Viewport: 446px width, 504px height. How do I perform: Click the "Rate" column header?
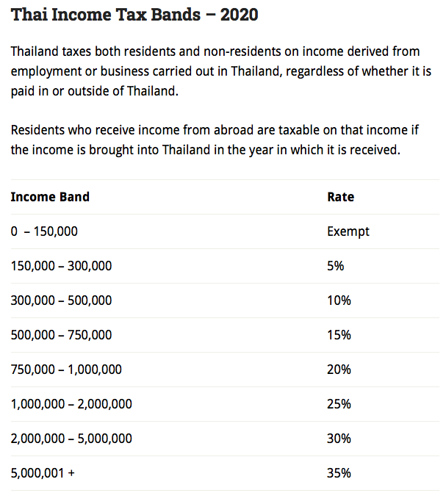(340, 197)
